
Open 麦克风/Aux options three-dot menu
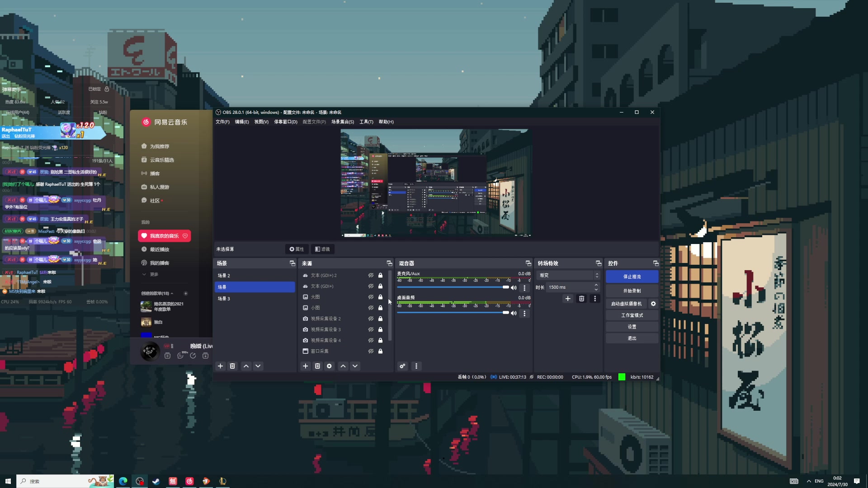pos(524,288)
